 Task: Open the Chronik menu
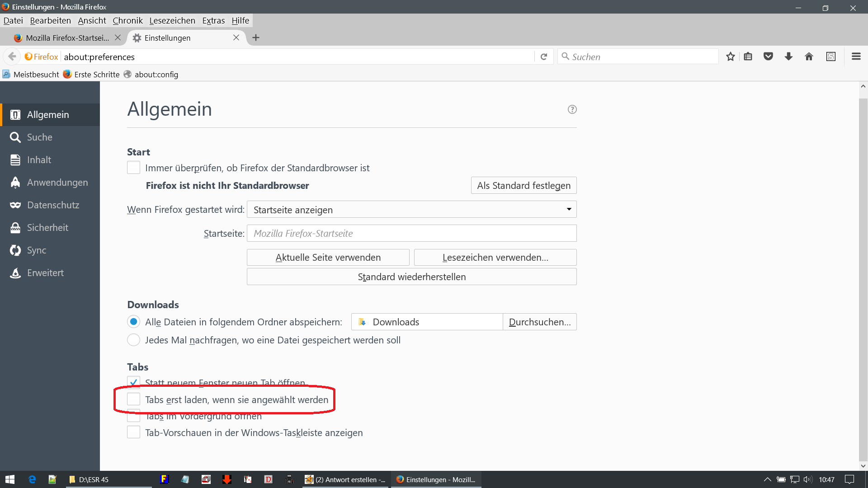click(127, 21)
